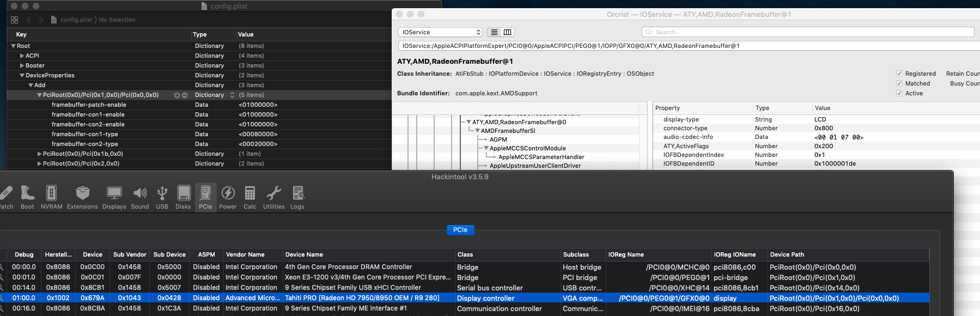
Task: Open the Power lightning section in Hackintool
Action: click(228, 197)
